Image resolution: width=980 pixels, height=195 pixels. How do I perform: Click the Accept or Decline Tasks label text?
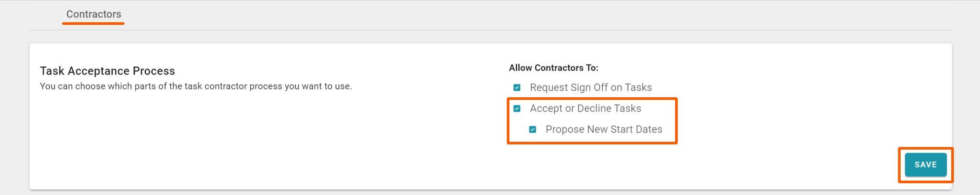(x=585, y=109)
